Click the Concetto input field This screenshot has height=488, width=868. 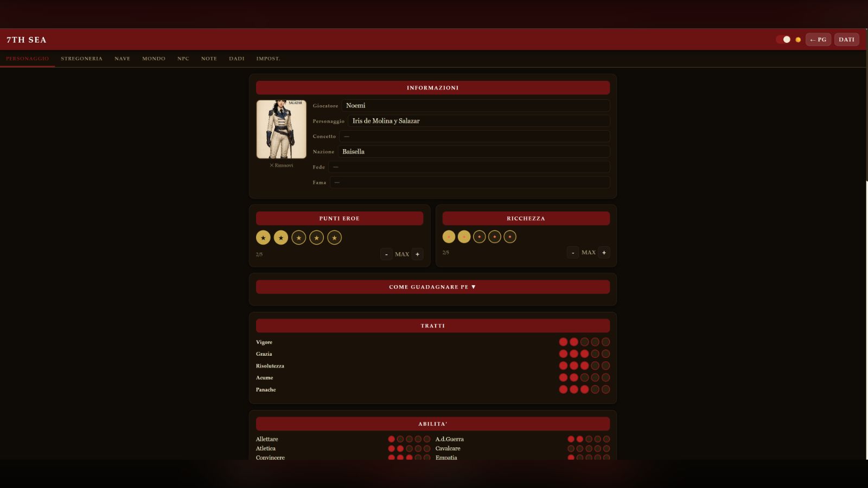(475, 136)
